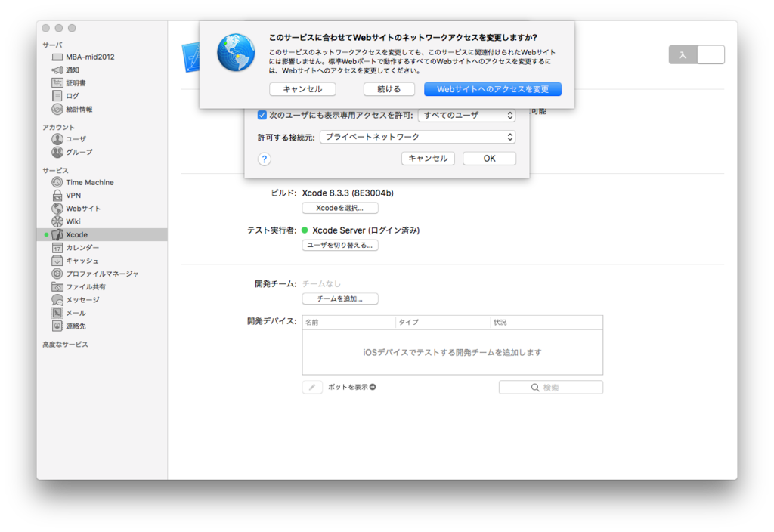Open the メール service settings
The image size is (774, 532).
(70, 312)
